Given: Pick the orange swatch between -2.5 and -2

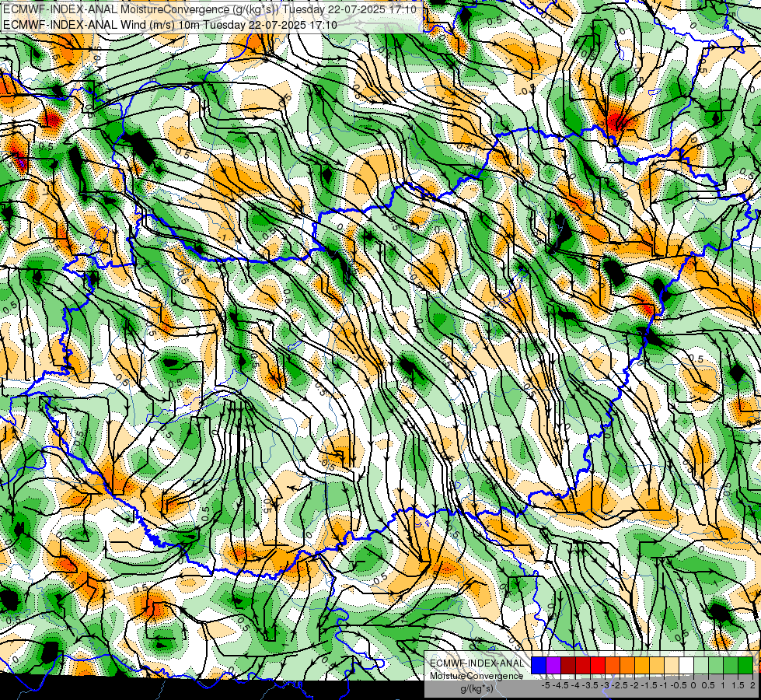Looking at the screenshot, I should [x=627, y=666].
